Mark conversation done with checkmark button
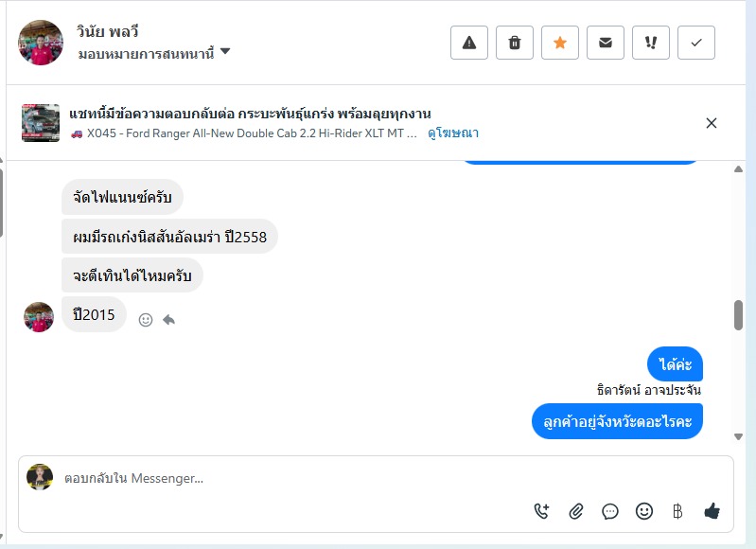 click(x=696, y=43)
